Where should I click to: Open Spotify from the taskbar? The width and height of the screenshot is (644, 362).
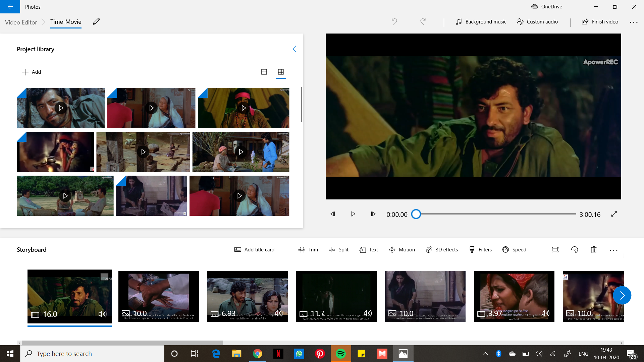(x=341, y=353)
